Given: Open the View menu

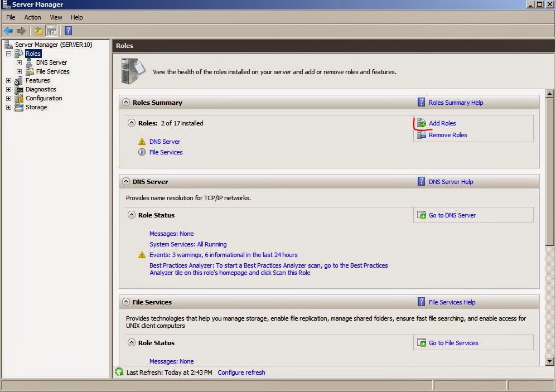Looking at the screenshot, I should 56,17.
